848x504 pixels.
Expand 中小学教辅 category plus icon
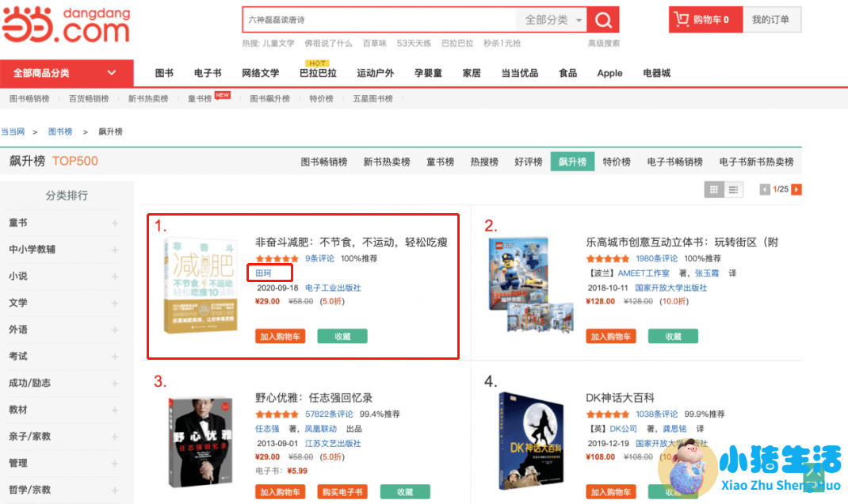point(115,250)
